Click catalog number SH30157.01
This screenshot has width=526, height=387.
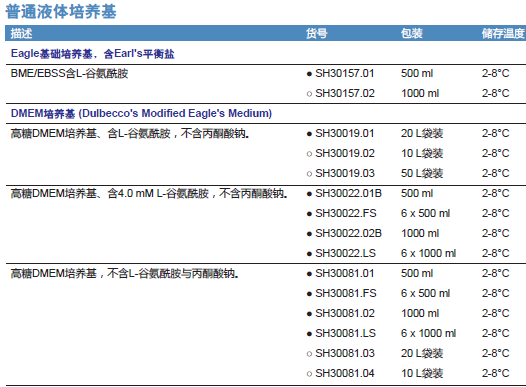click(x=345, y=73)
